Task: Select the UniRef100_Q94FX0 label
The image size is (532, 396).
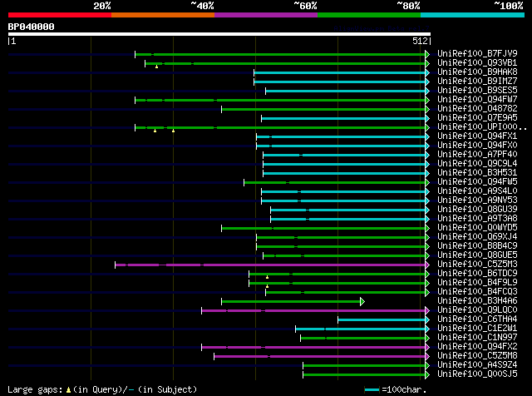Action: click(x=477, y=145)
